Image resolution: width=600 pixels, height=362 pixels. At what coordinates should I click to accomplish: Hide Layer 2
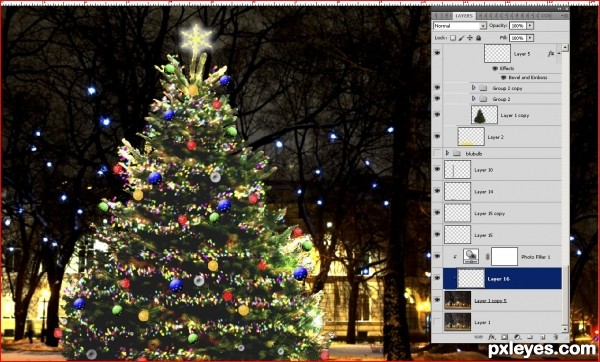[437, 136]
